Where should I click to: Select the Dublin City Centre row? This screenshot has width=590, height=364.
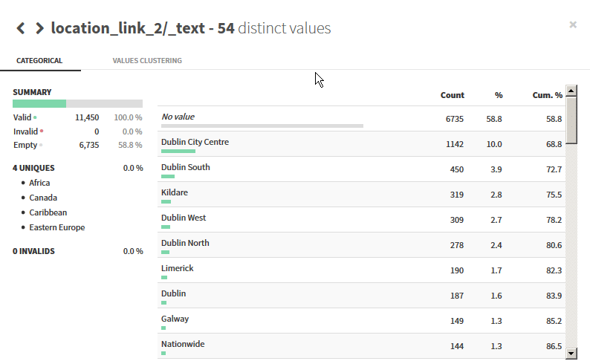click(x=361, y=144)
